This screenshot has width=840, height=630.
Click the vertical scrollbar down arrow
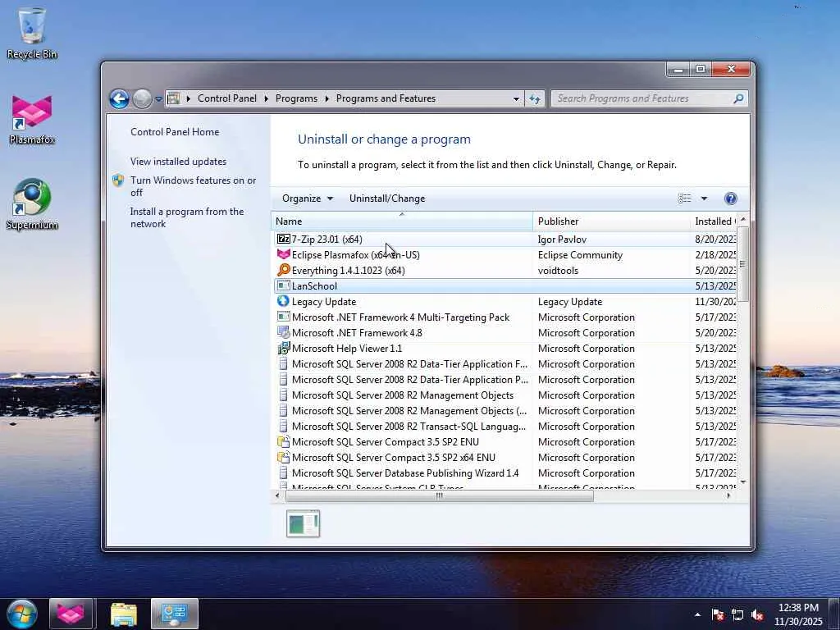pos(742,482)
